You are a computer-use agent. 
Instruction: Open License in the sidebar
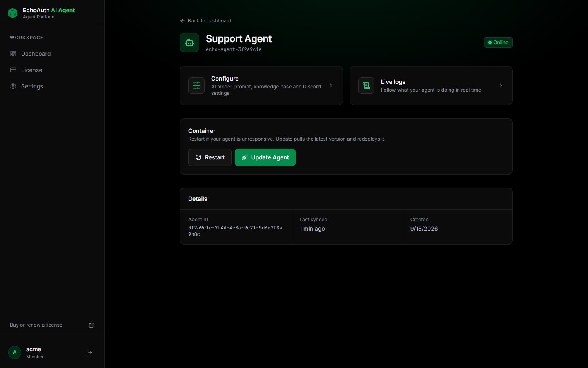point(52,70)
